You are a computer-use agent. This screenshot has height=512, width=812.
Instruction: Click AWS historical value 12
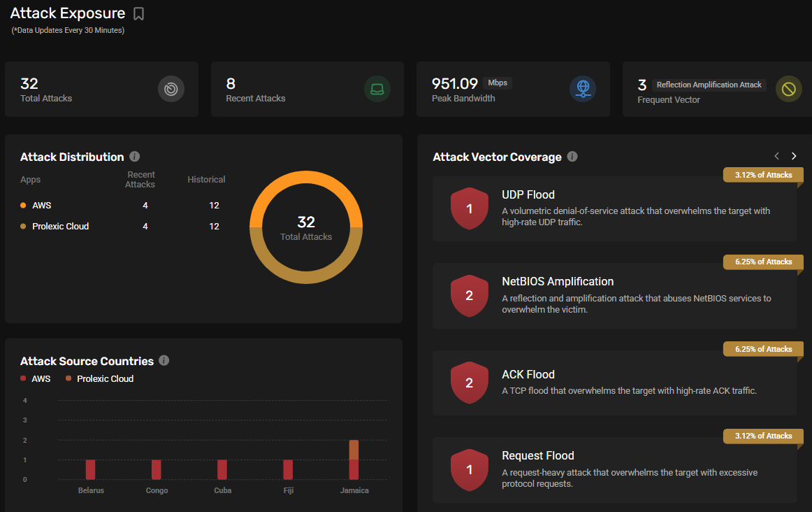tap(214, 205)
